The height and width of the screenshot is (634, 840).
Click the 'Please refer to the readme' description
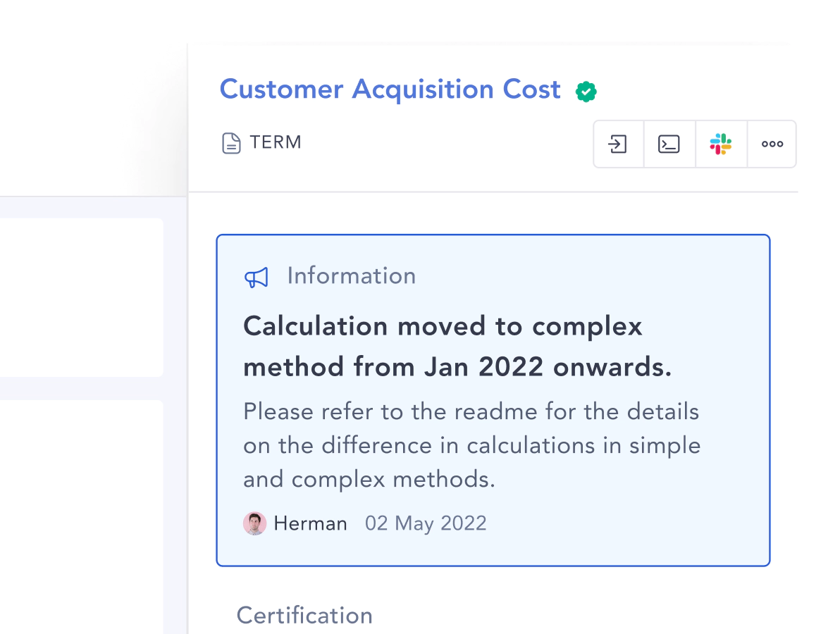(x=472, y=445)
